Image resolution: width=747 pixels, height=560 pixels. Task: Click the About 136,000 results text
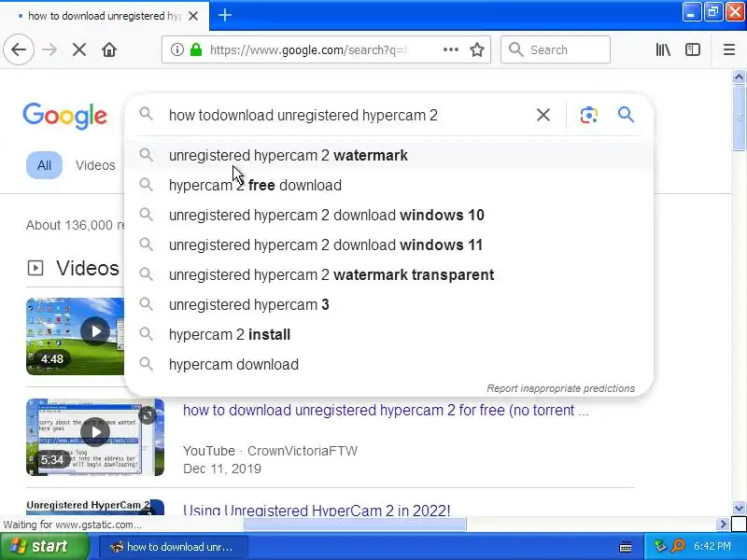(x=75, y=225)
